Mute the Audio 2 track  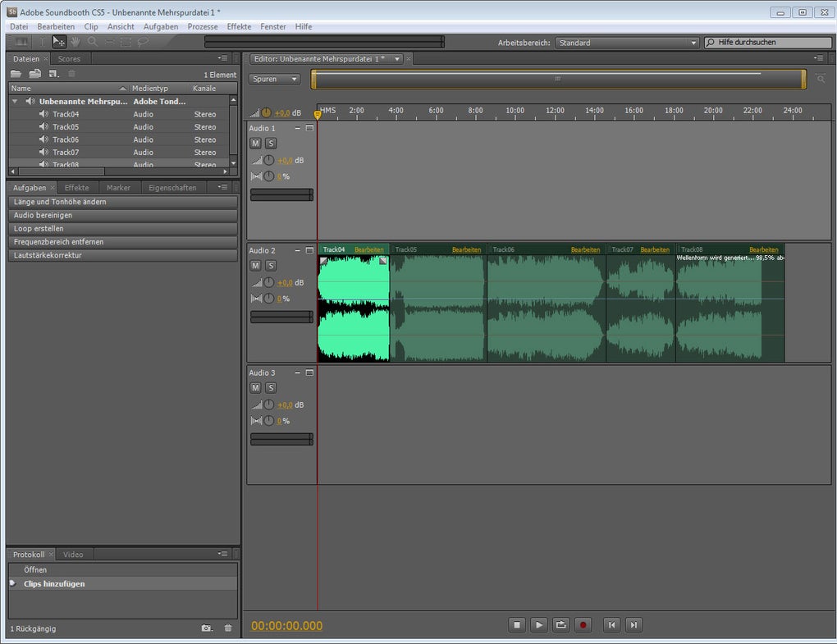click(x=255, y=265)
